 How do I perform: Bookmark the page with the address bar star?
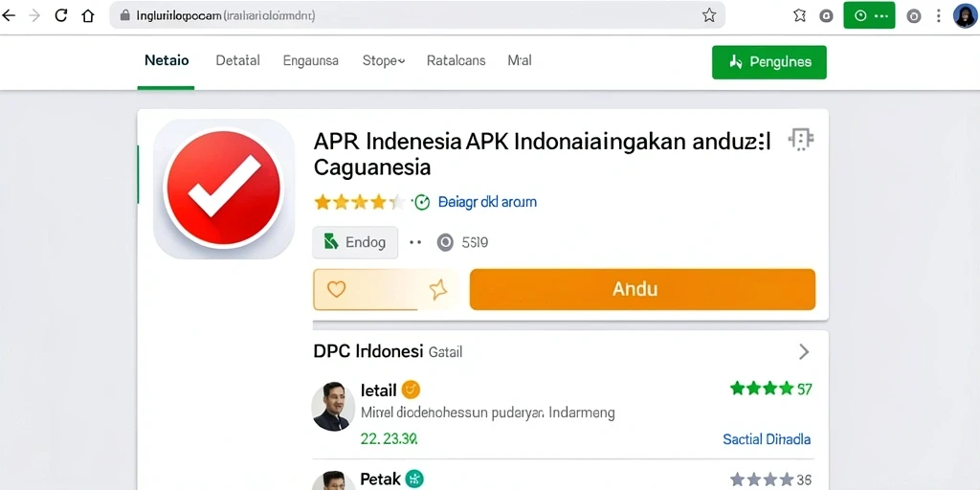[709, 15]
